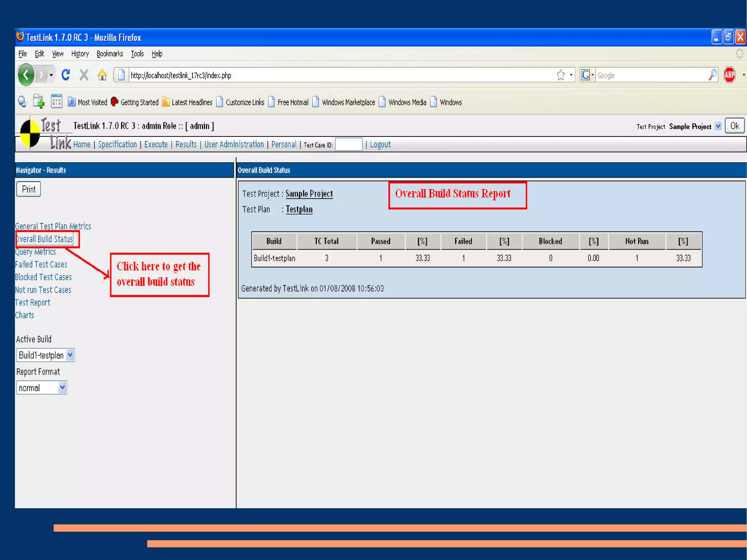The image size is (747, 560).
Task: Open General Test Plan Metrics
Action: pyautogui.click(x=53, y=226)
